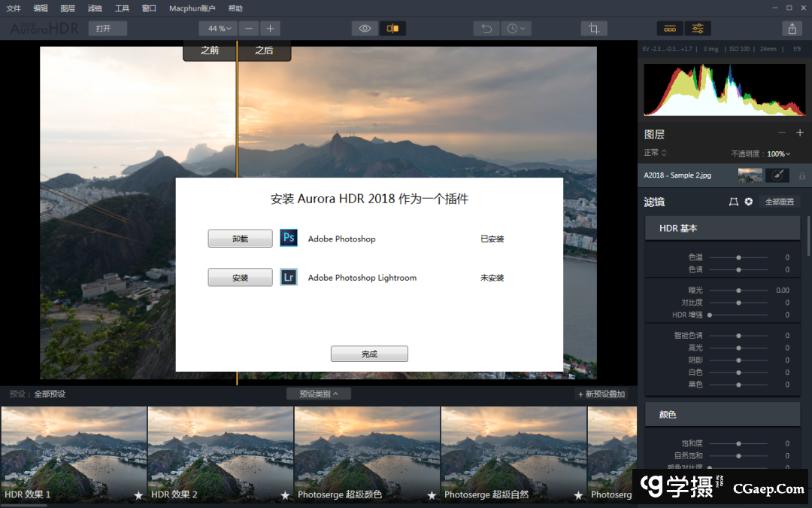Image resolution: width=812 pixels, height=508 pixels.
Task: Expand the 预设类别 preset categories dropdown
Action: 318,394
